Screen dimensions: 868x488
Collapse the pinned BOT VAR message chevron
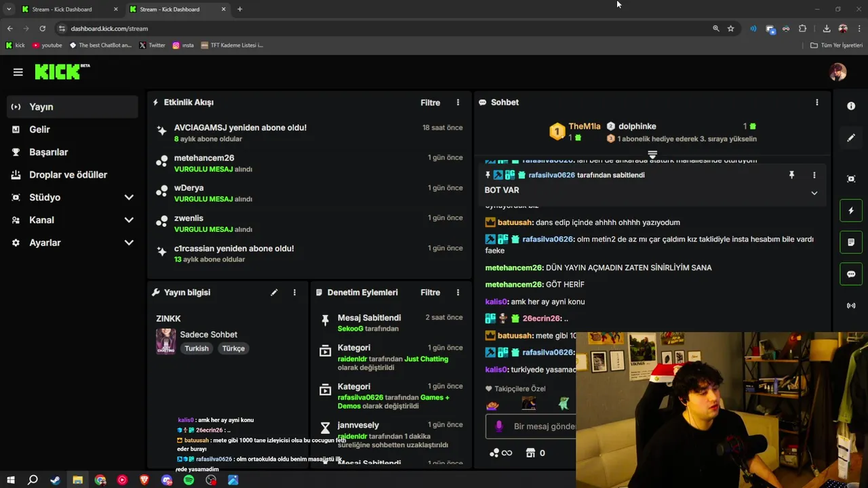[814, 193]
